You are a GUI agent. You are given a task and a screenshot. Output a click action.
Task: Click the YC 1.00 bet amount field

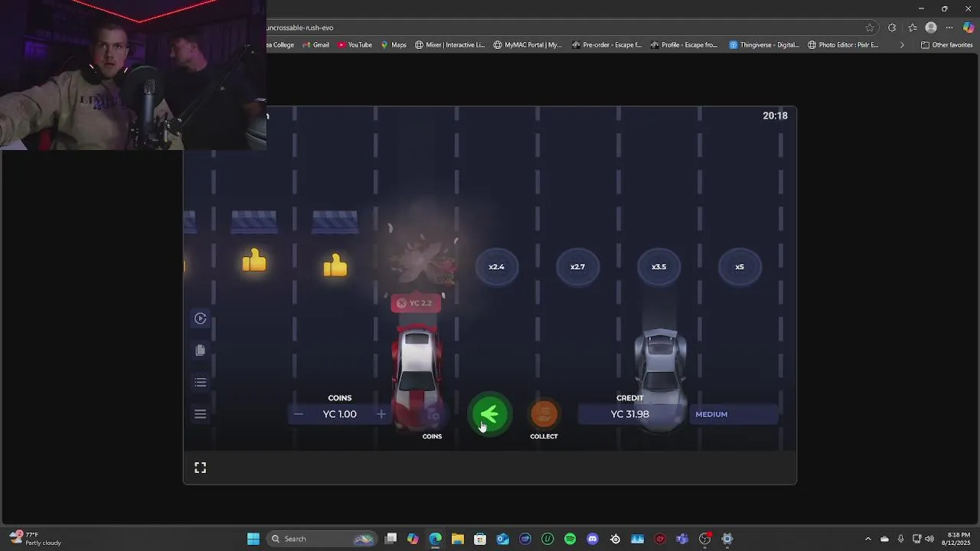(x=340, y=414)
